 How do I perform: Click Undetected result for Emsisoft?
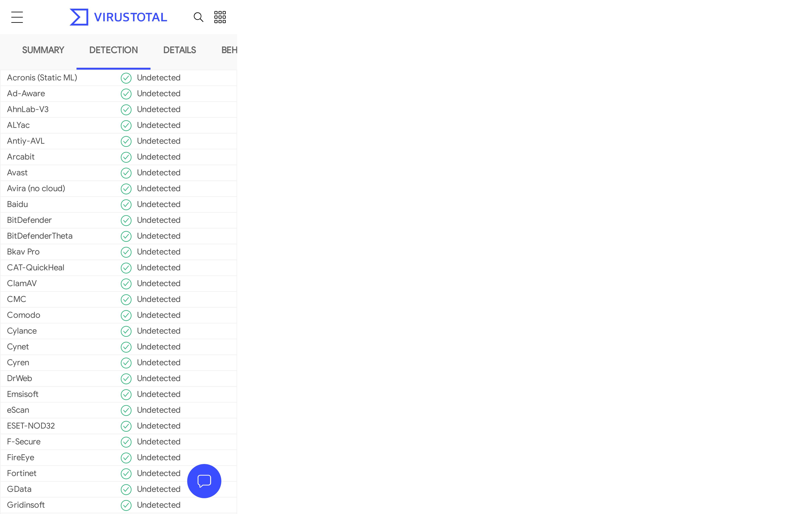tap(159, 394)
